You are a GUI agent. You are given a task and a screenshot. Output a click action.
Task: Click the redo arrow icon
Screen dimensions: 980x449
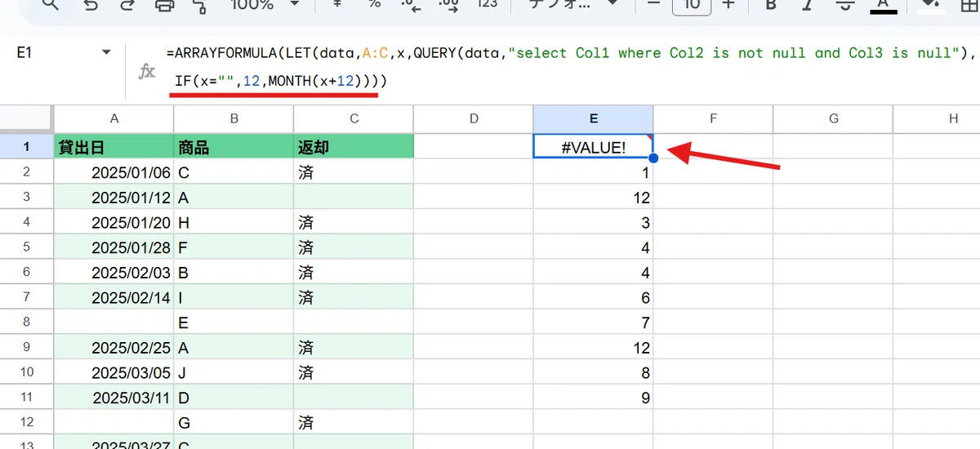tap(127, 5)
